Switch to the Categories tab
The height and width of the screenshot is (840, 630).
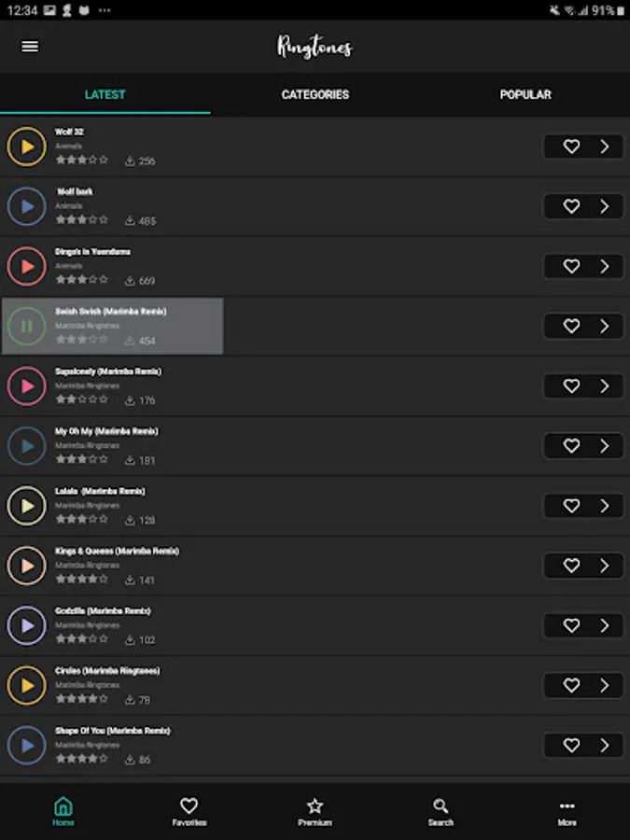[315, 94]
